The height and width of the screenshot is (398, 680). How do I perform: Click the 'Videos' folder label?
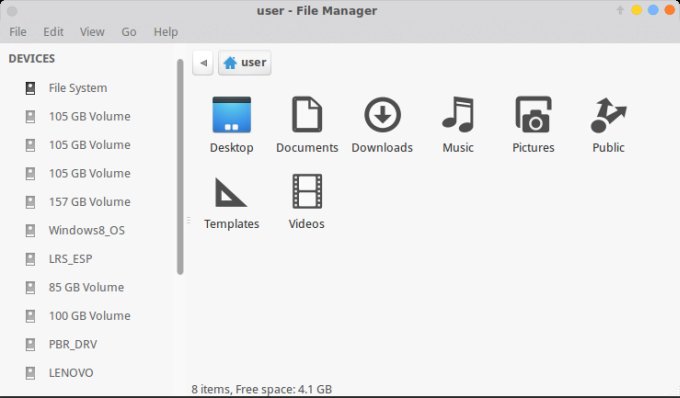307,224
